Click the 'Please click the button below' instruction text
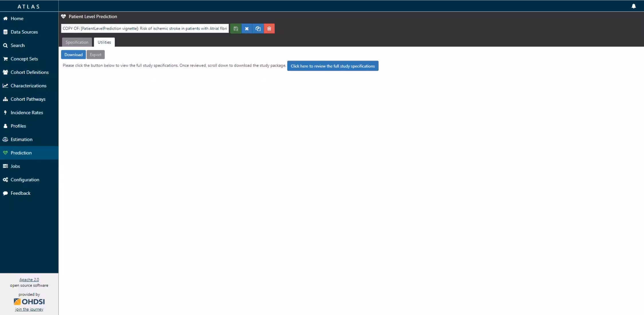644x315 pixels. tap(174, 66)
